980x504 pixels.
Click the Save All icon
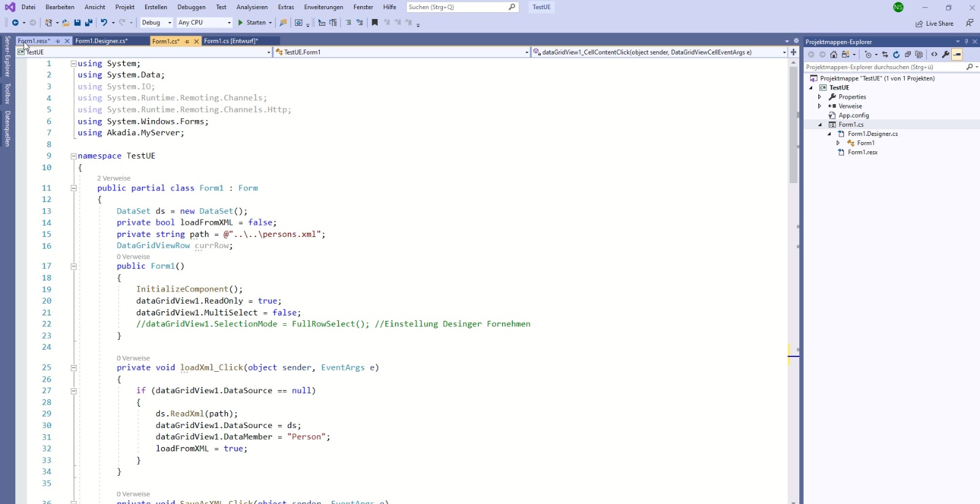pos(89,23)
